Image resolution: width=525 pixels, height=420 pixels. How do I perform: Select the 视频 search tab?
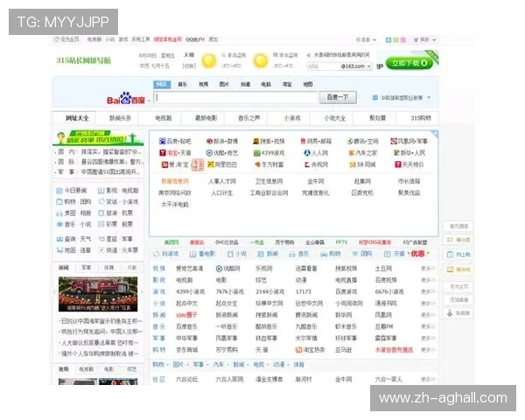click(x=204, y=84)
